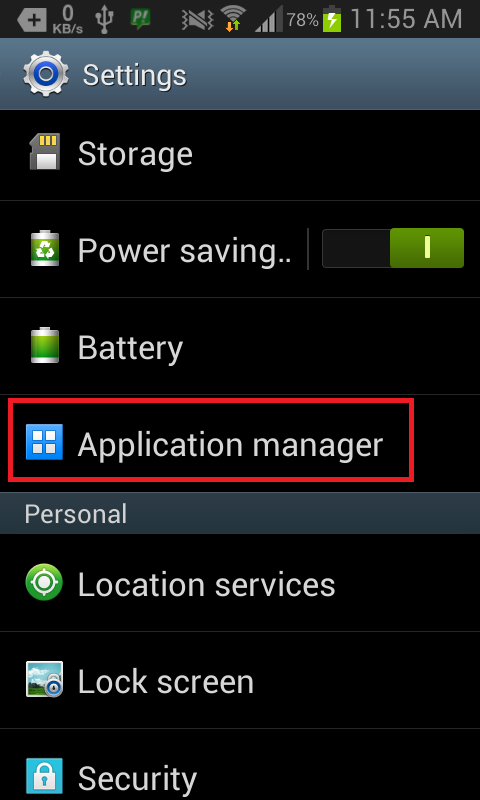The height and width of the screenshot is (800, 480).
Task: Open Storage settings
Action: 240,153
